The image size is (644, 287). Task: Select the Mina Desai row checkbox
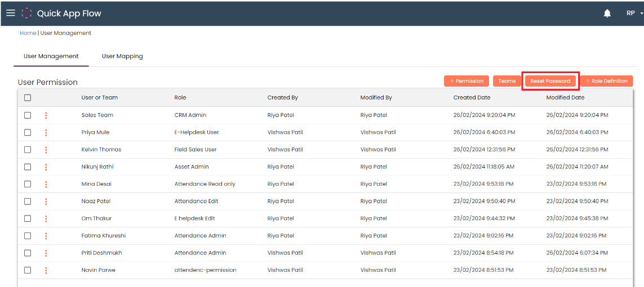click(x=28, y=184)
